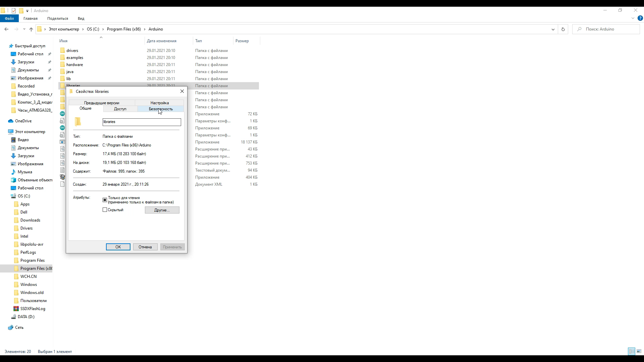Sort by the Размер column header
Image resolution: width=644 pixels, height=362 pixels.
pos(242,41)
